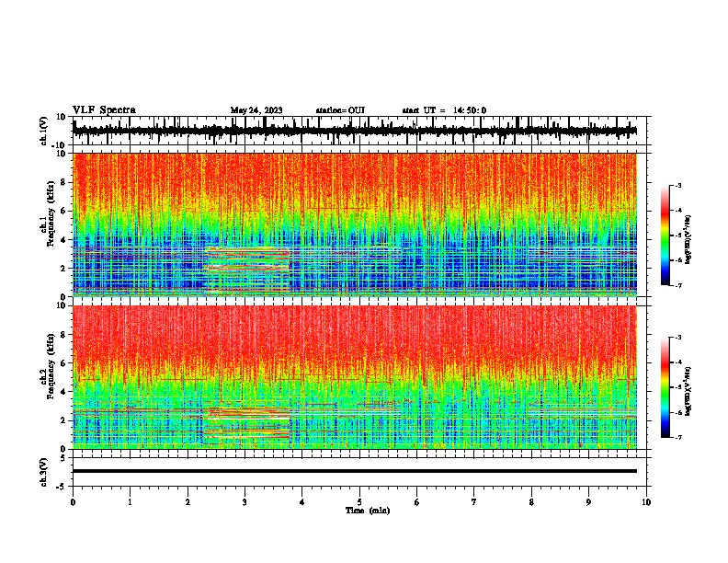
Task: Click tick label "7" on the Time axis
Action: click(474, 502)
